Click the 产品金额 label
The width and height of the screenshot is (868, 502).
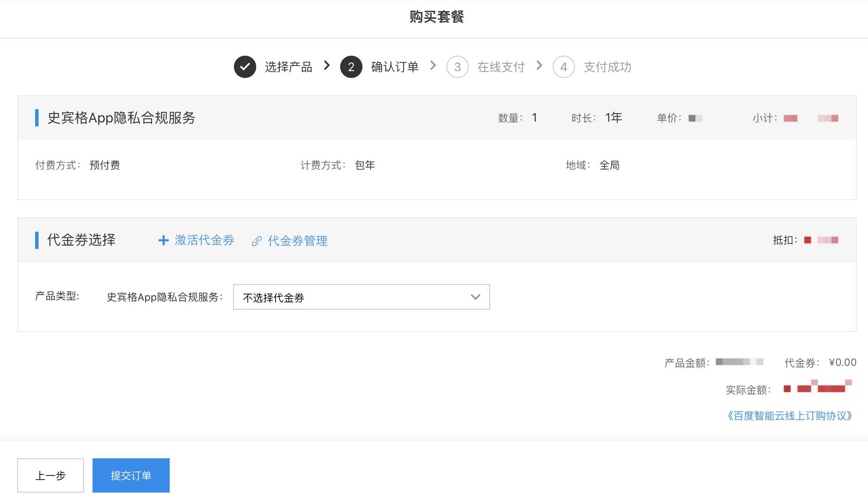point(687,363)
